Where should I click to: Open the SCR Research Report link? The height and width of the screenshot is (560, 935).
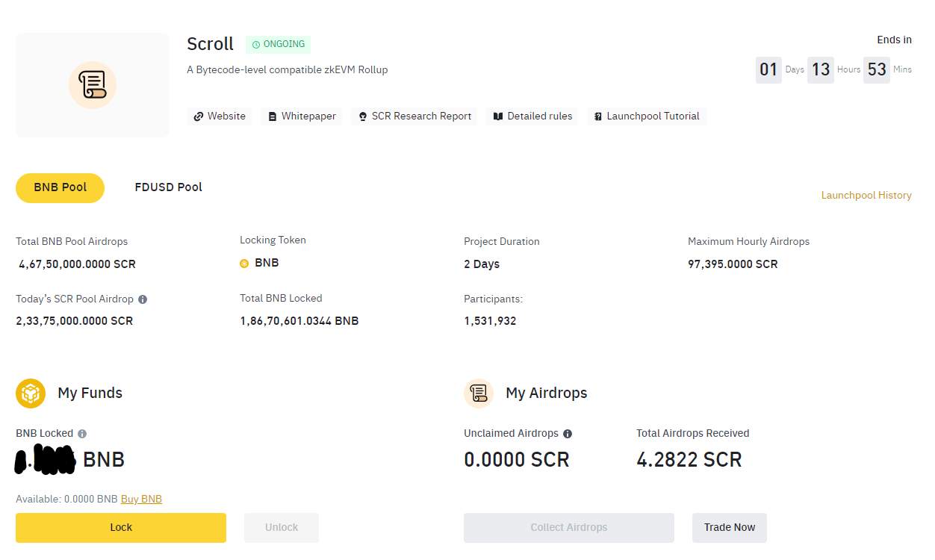tap(415, 116)
